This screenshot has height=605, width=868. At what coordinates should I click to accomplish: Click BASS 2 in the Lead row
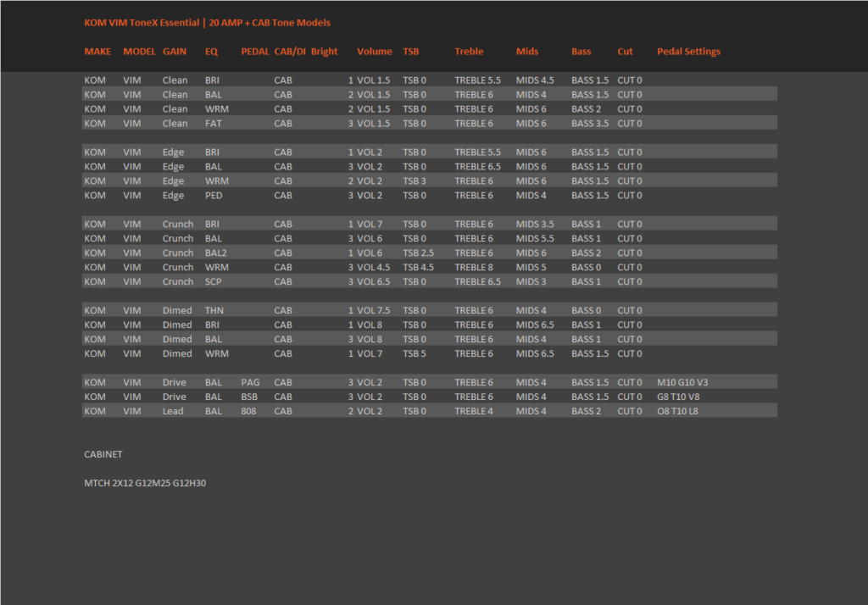click(x=587, y=411)
